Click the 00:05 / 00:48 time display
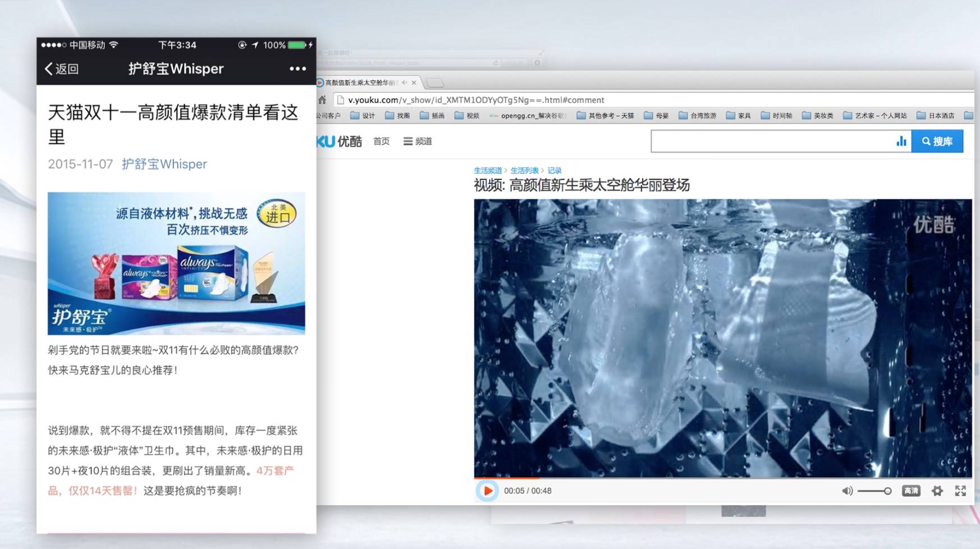 point(528,491)
